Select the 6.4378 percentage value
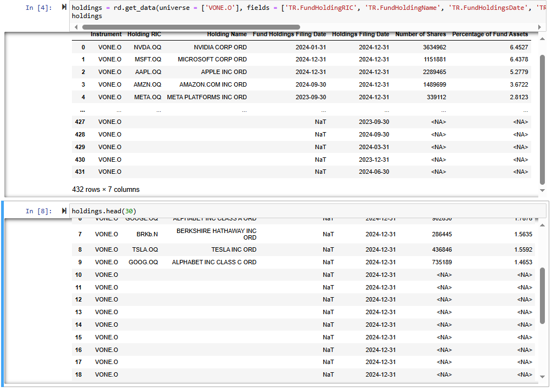 pos(519,59)
